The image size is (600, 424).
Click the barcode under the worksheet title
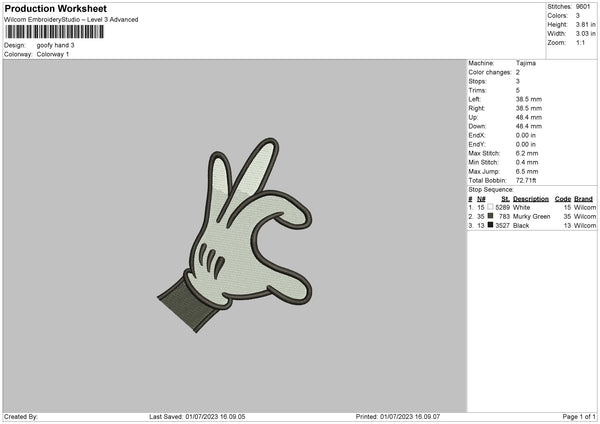(x=55, y=32)
